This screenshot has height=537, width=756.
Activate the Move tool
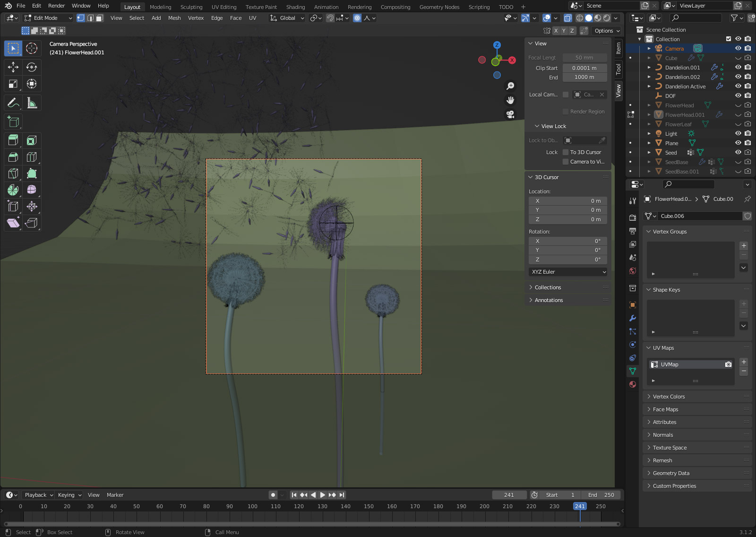click(x=13, y=67)
